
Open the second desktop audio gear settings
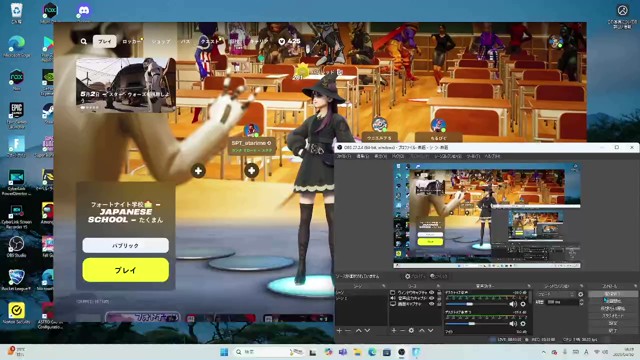pyautogui.click(x=523, y=324)
